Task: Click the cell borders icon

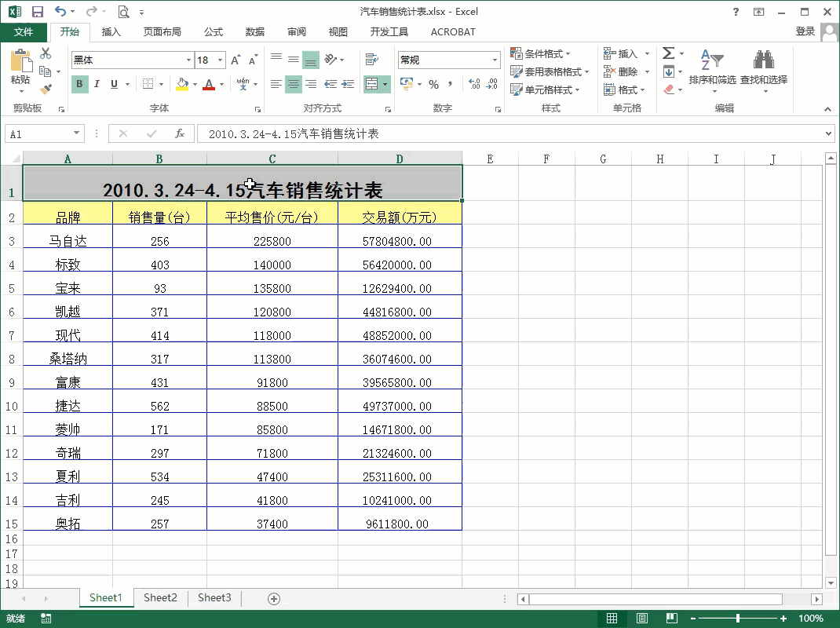Action: [148, 83]
